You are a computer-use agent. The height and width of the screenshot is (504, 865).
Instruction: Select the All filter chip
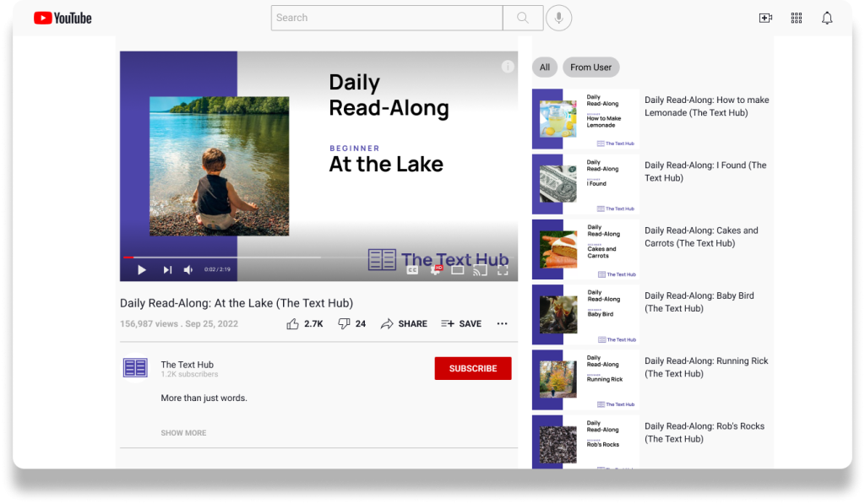[545, 68]
